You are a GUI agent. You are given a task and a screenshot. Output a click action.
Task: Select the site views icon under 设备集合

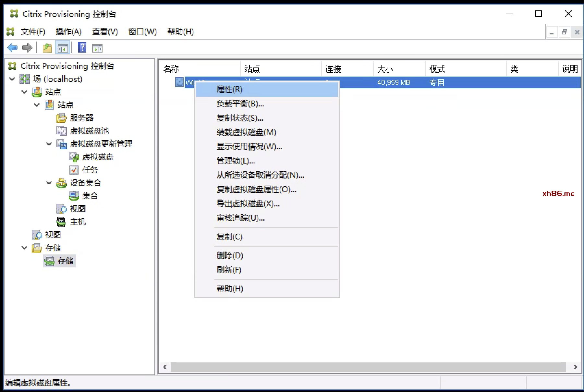pyautogui.click(x=61, y=209)
